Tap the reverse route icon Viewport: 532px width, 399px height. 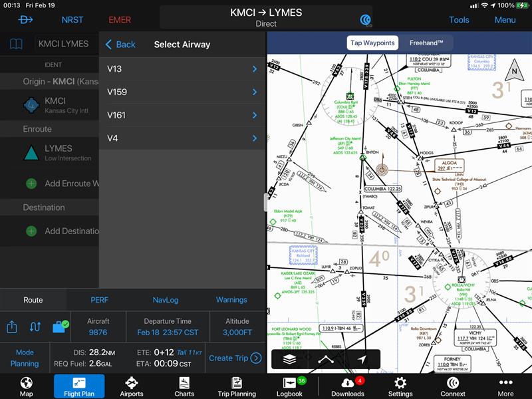(35, 327)
